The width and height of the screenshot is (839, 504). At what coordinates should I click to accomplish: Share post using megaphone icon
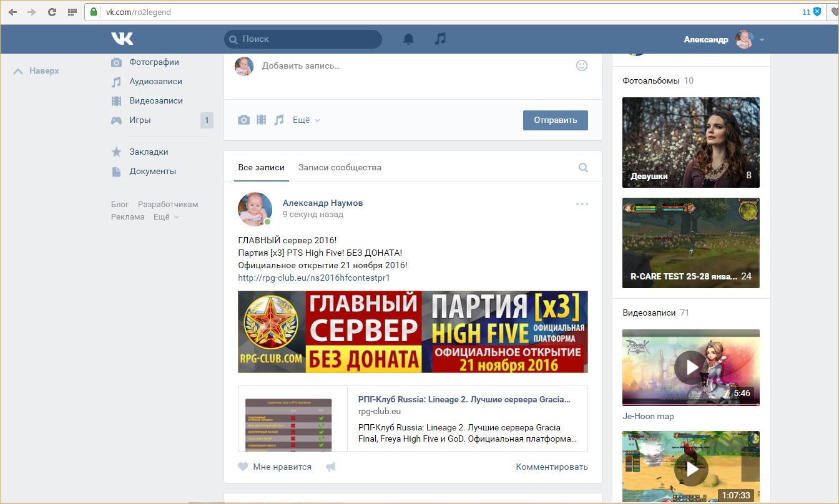pos(331,467)
